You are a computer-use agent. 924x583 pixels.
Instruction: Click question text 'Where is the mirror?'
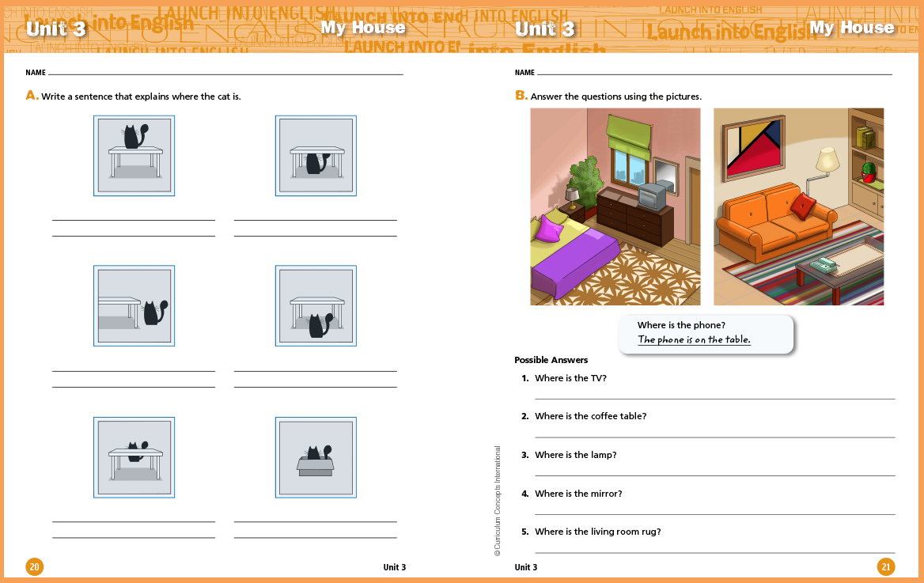[x=578, y=494]
